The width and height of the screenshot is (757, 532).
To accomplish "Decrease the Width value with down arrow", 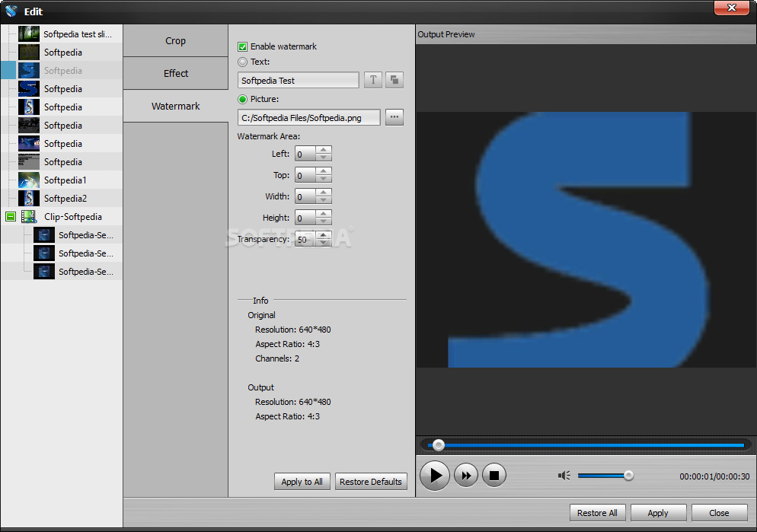I will tap(324, 200).
